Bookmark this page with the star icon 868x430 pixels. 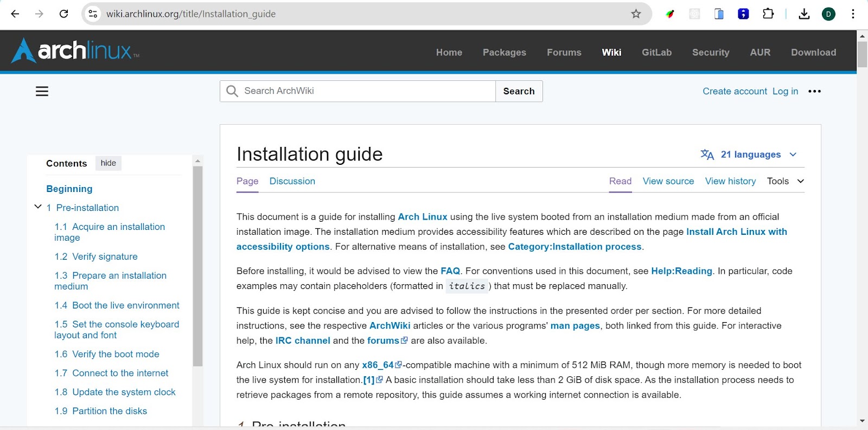click(x=636, y=14)
